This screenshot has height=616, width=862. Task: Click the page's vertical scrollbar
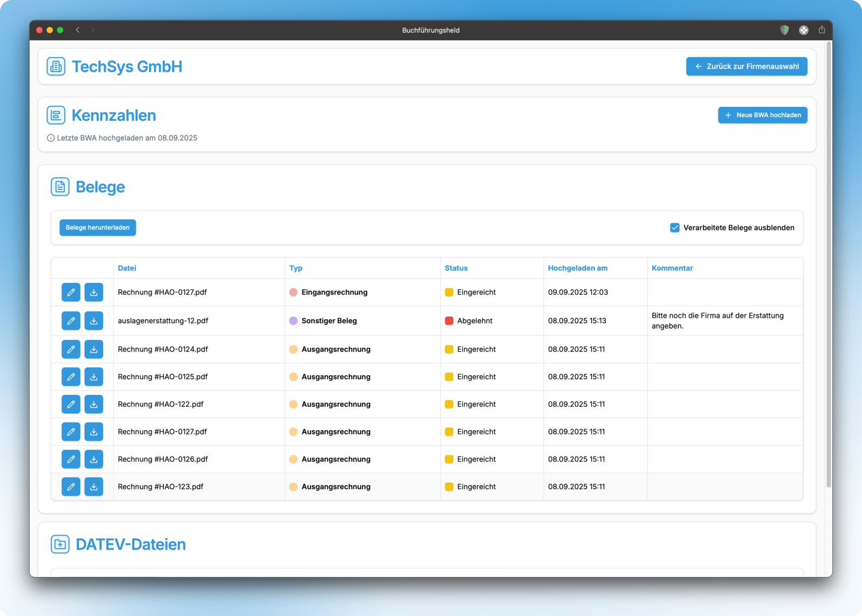click(x=829, y=264)
